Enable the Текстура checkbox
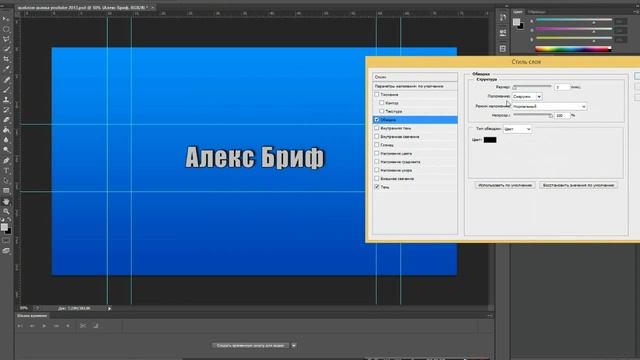The width and height of the screenshot is (640, 360). [382, 111]
